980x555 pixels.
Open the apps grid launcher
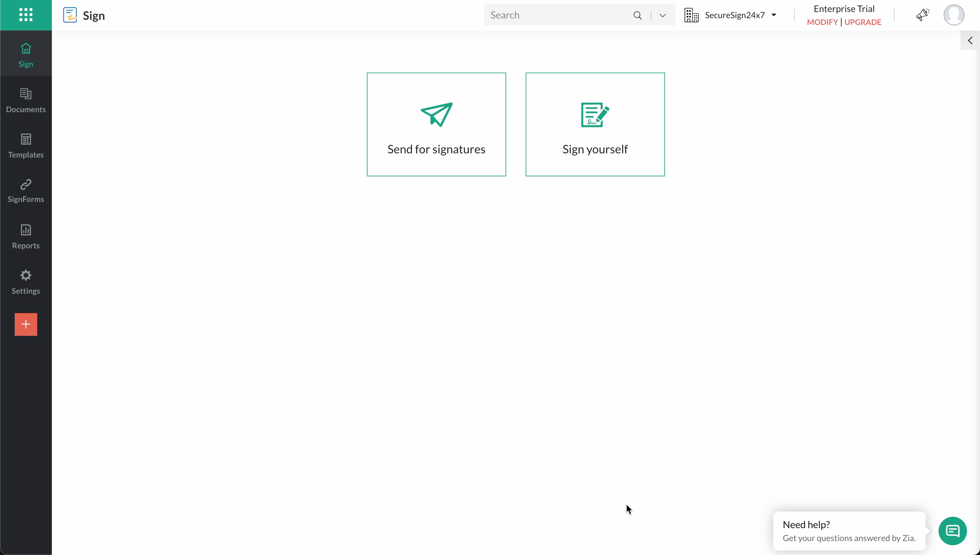pyautogui.click(x=26, y=15)
